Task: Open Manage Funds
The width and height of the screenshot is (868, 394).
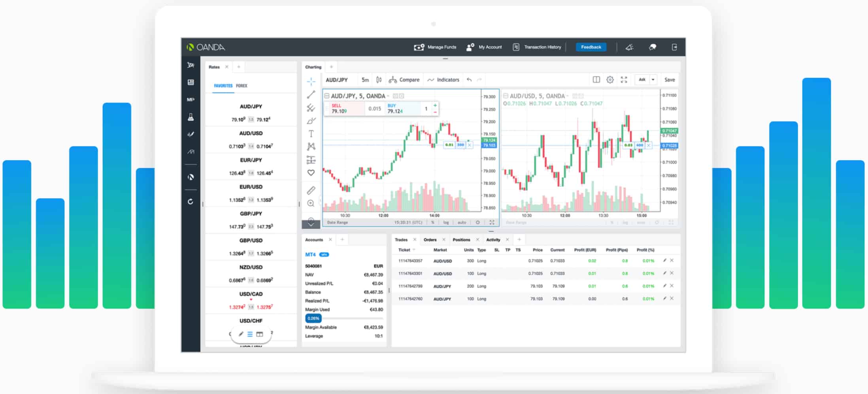Action: pyautogui.click(x=435, y=47)
